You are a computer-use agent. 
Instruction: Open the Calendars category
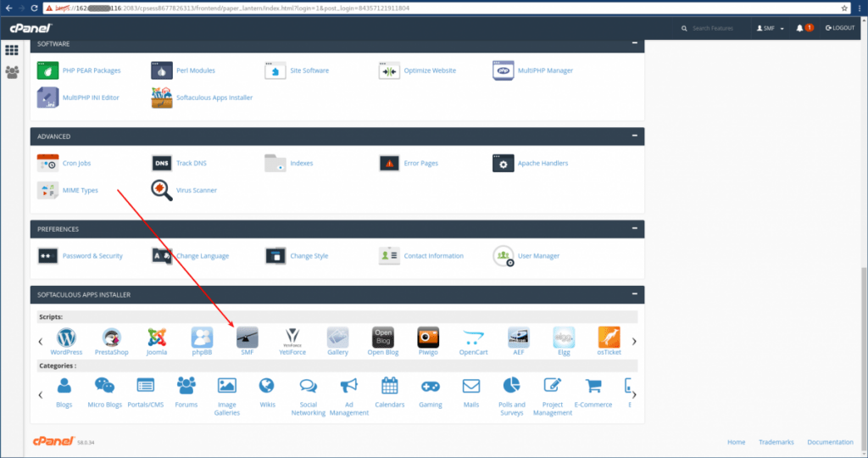click(x=390, y=392)
